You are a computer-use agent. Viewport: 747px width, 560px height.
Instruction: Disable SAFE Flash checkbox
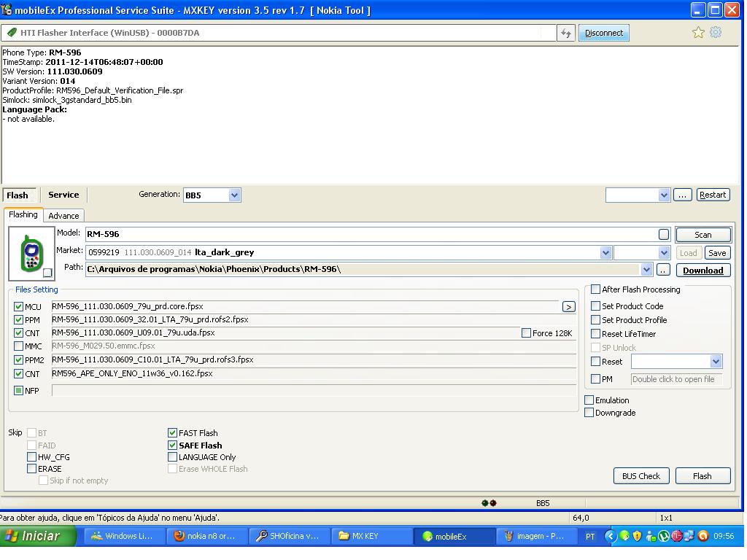pyautogui.click(x=172, y=446)
